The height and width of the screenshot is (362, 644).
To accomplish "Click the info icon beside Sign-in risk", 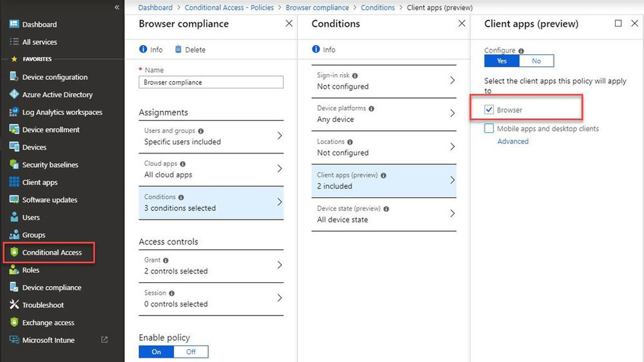I will click(355, 76).
